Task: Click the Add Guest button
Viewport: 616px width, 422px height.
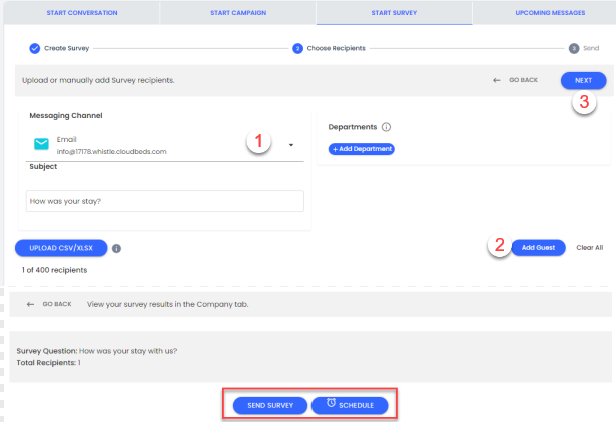Action: point(538,247)
